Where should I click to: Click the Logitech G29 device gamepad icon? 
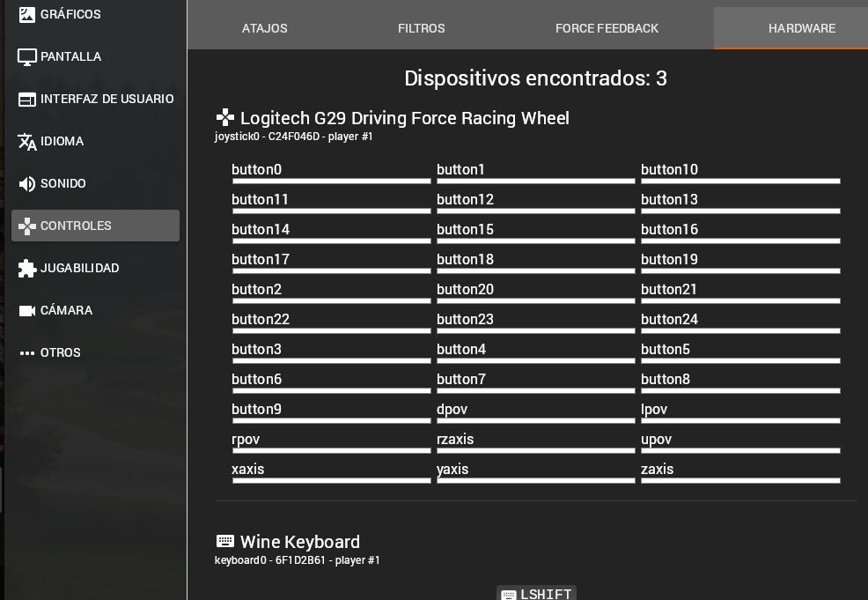(x=224, y=117)
